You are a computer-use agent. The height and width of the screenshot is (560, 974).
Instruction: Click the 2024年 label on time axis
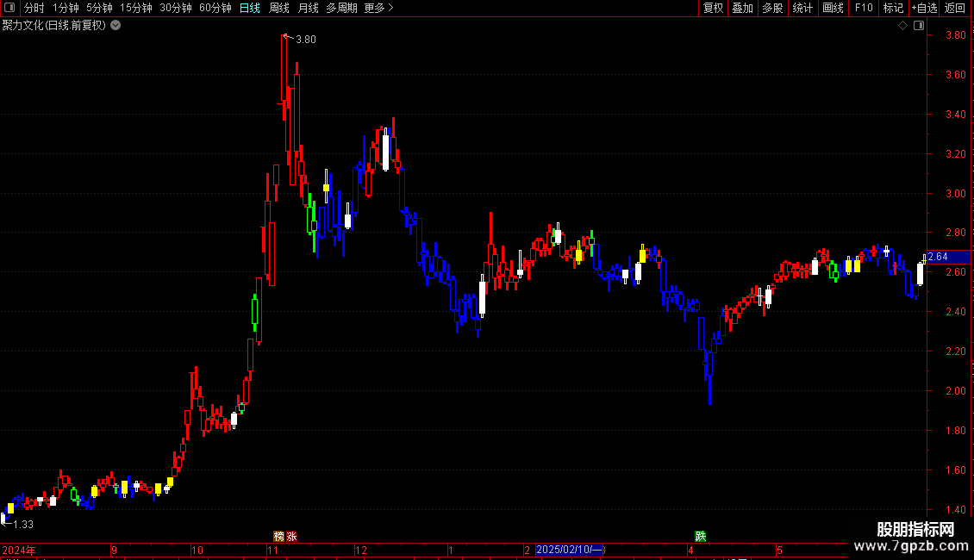tap(19, 550)
